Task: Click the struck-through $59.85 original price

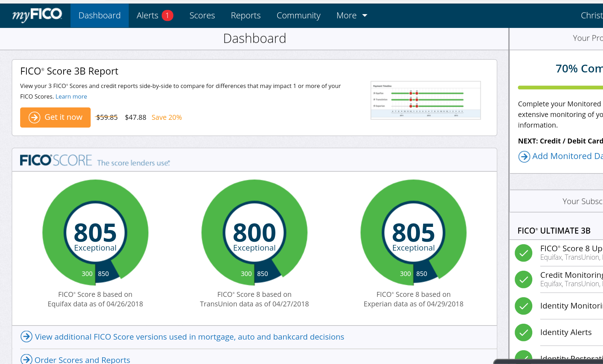Action: coord(107,117)
